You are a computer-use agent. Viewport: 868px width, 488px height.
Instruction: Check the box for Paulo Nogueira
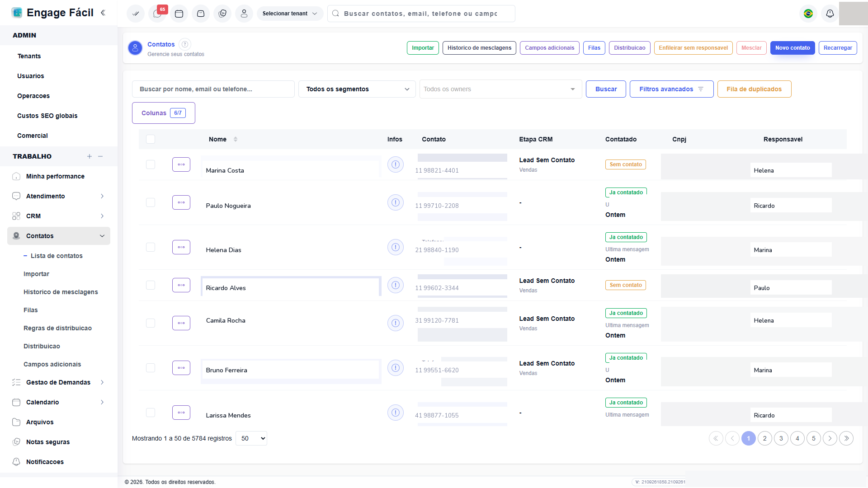click(151, 202)
